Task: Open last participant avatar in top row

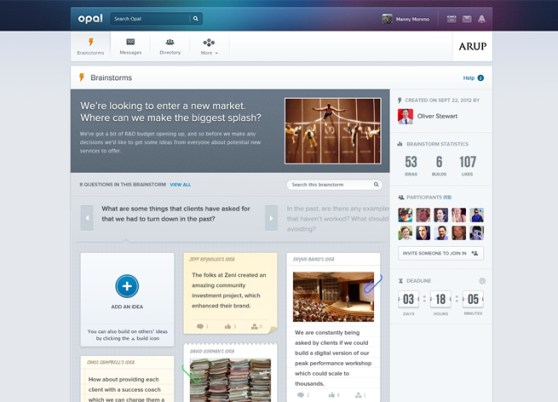Action: pyautogui.click(x=477, y=215)
